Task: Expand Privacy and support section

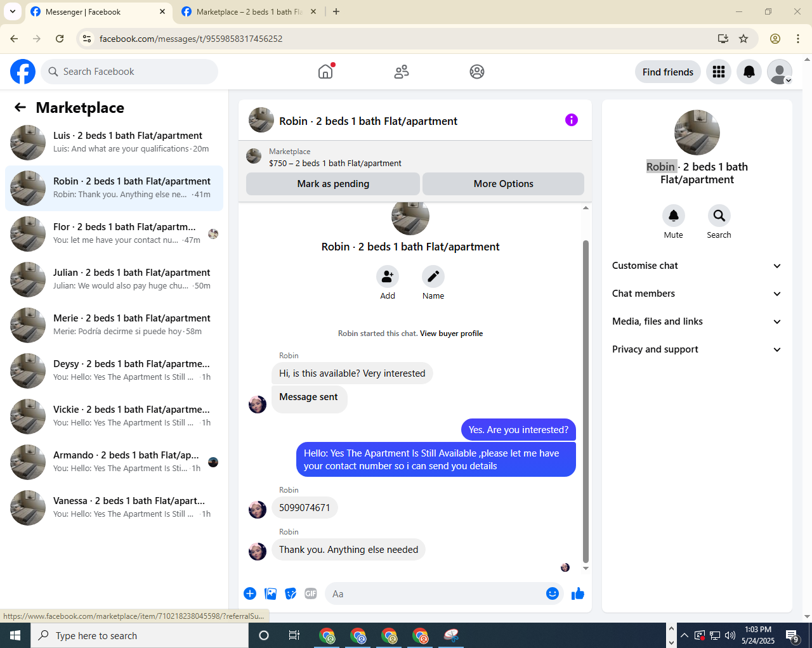Action: pos(697,349)
